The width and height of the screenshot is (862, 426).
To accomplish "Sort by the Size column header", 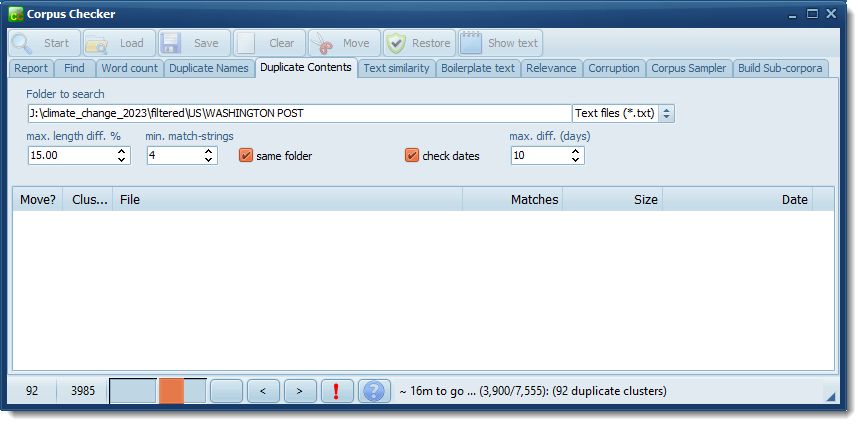I will point(612,200).
